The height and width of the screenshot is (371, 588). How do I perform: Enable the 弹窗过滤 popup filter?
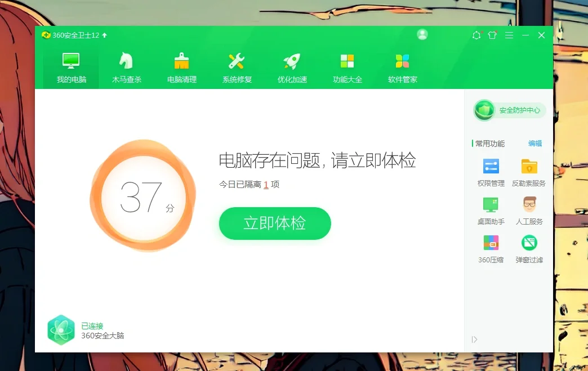pos(528,244)
